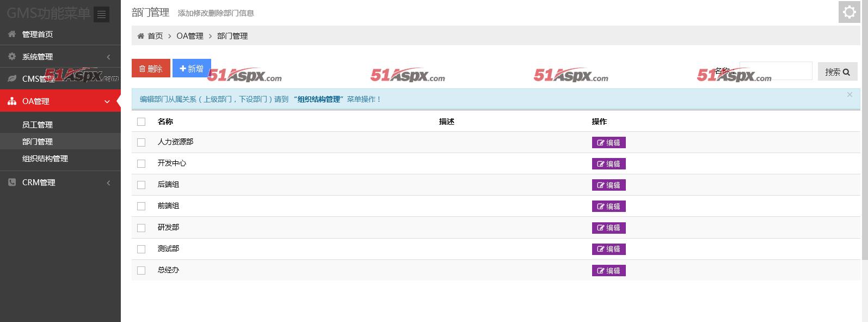Image resolution: width=868 pixels, height=322 pixels.
Task: Go to 部门管理 submenu
Action: 60,142
